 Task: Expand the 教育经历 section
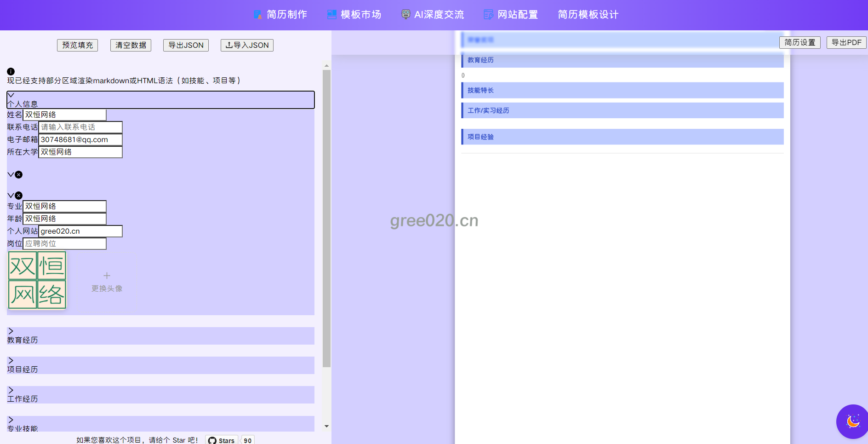pos(11,331)
